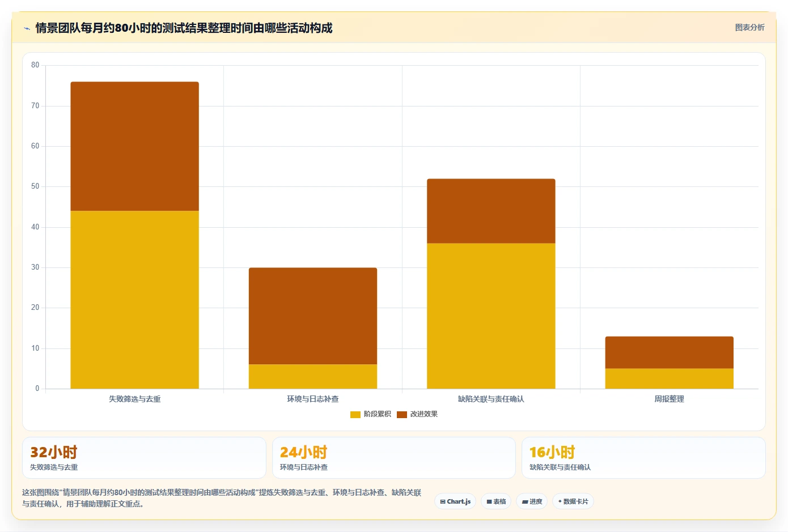This screenshot has width=788, height=532.
Task: Click the Chart.js tag chip
Action: coord(455,501)
